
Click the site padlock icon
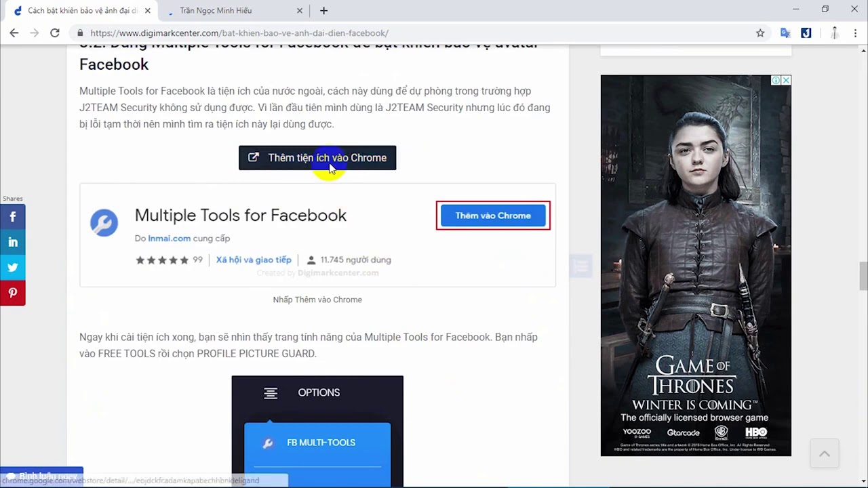tap(80, 33)
